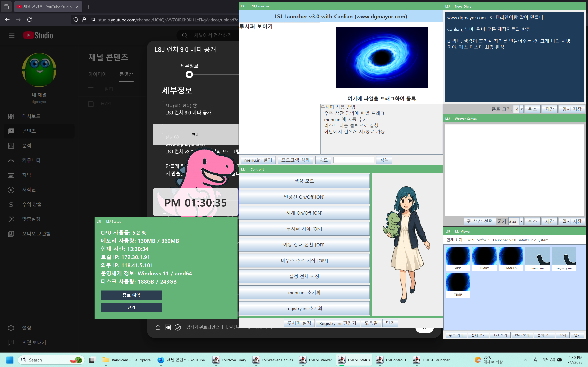588x367 pixels.
Task: Open the Dashboard icon in Studio sidebar
Action: 11,116
